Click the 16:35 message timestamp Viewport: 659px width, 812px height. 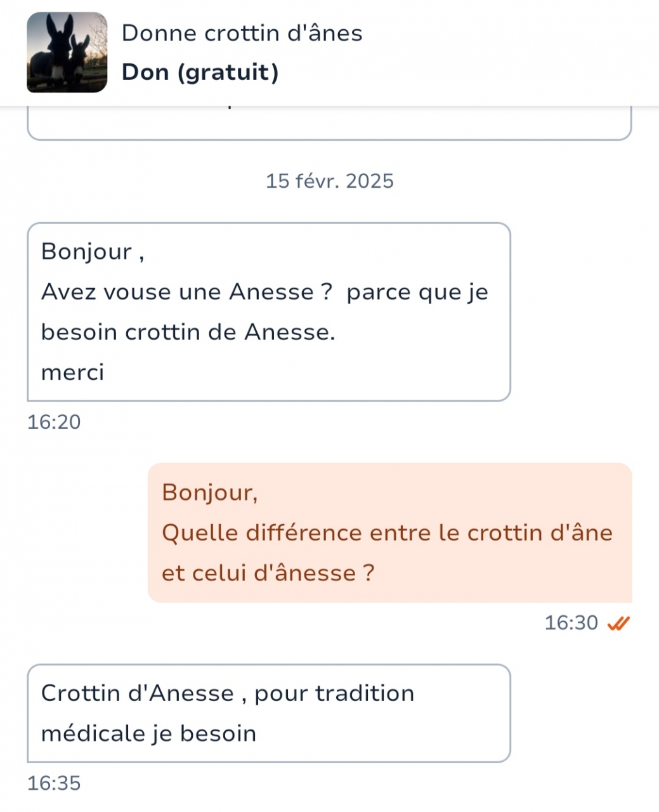point(54,783)
